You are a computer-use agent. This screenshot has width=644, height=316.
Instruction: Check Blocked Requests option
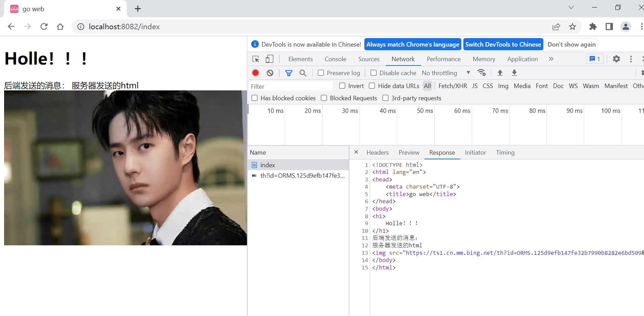324,98
